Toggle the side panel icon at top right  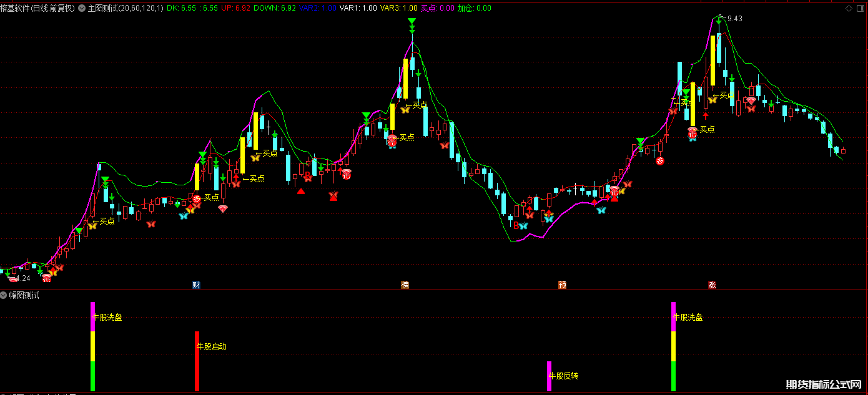point(859,8)
